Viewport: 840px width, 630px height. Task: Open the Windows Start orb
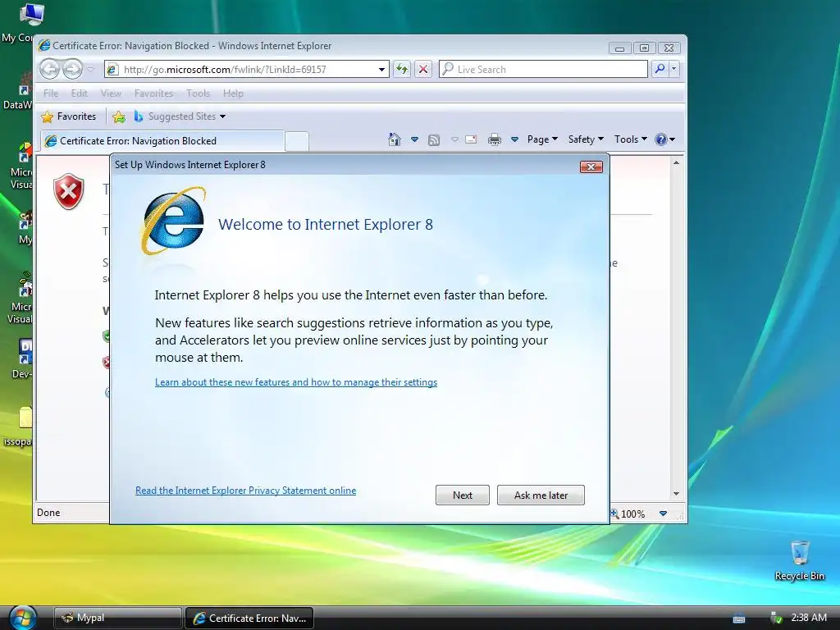pyautogui.click(x=22, y=619)
